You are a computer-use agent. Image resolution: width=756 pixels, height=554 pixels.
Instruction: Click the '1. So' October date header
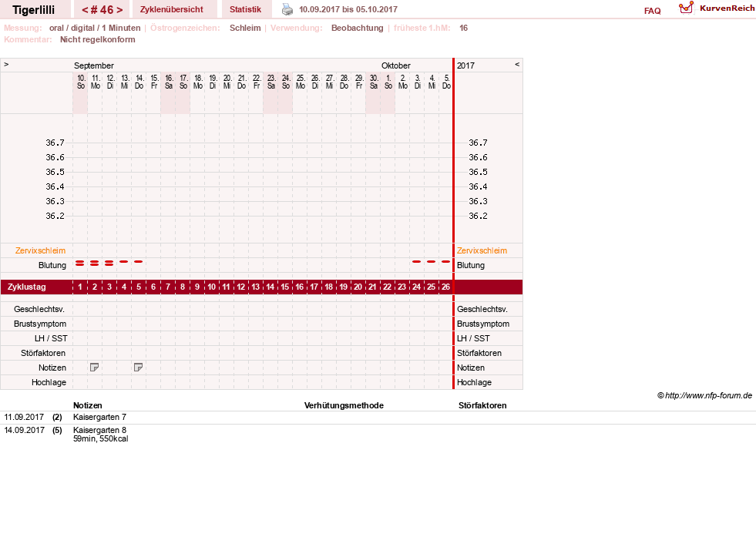point(388,82)
